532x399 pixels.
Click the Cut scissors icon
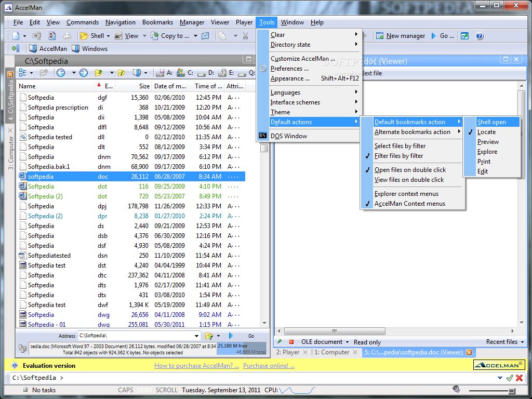pyautogui.click(x=246, y=36)
